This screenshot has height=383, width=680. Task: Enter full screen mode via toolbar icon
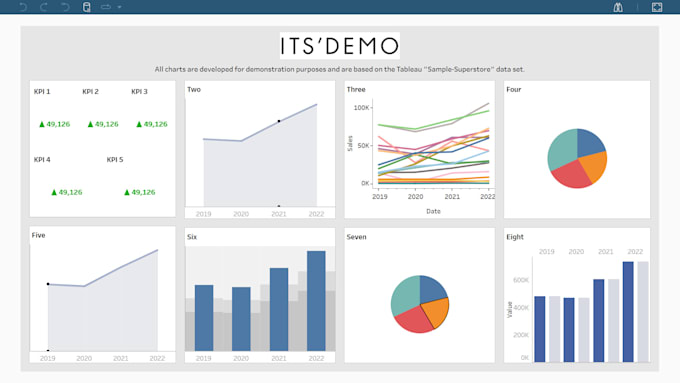pyautogui.click(x=657, y=7)
